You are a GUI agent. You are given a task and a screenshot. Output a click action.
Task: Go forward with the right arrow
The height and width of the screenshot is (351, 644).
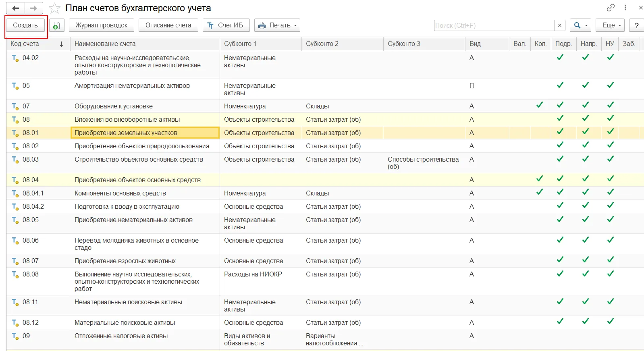34,8
